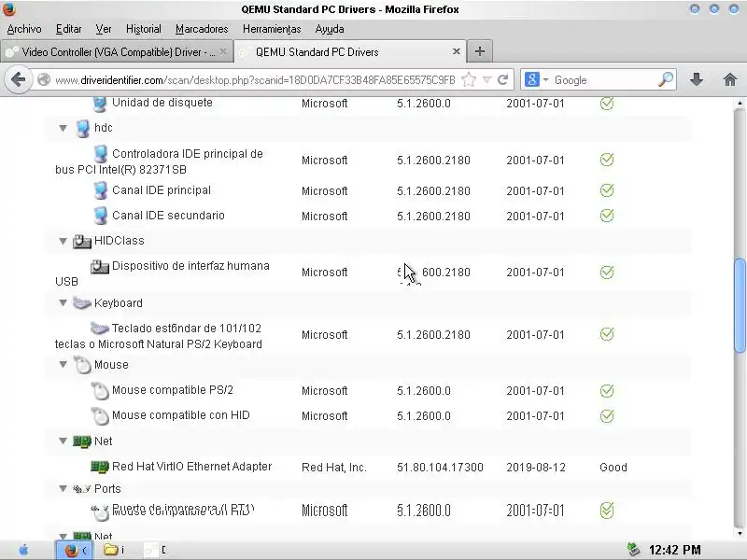Open the Archivo menu
Screen dimensions: 747x560
click(x=24, y=29)
